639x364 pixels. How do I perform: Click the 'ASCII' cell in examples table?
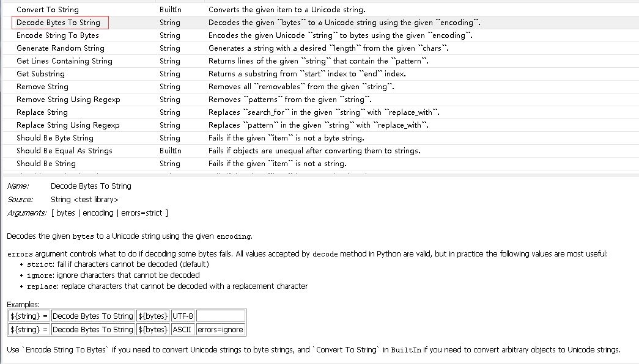[183, 329]
